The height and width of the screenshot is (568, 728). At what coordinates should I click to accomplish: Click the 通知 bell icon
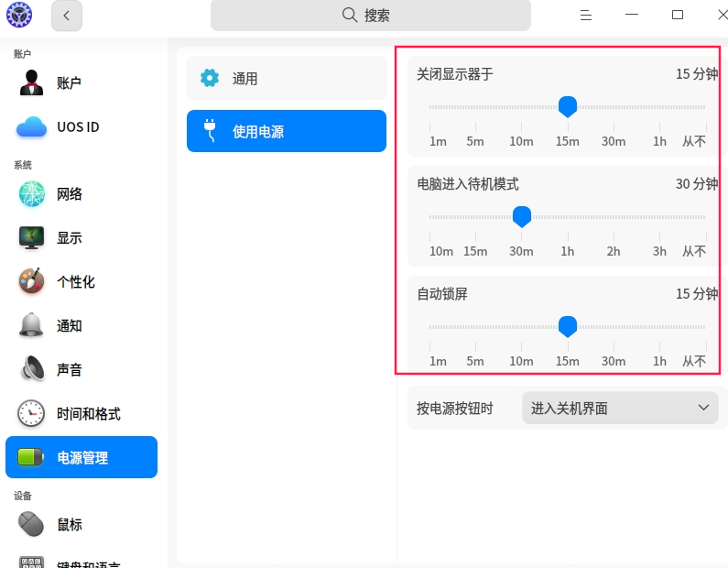[31, 324]
